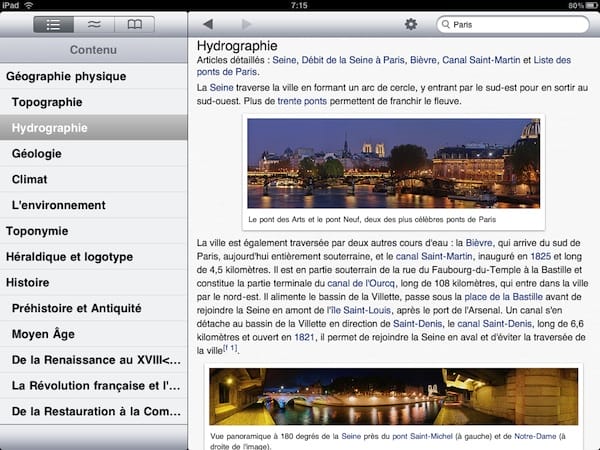Screen dimensions: 600x450
Task: Select the contents list view icon
Action: tap(53, 24)
